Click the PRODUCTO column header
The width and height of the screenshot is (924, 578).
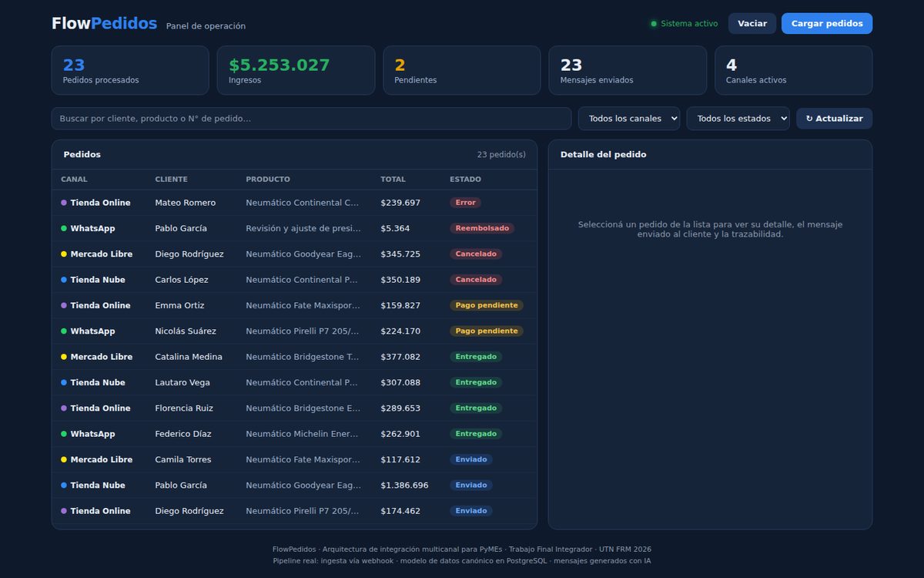click(268, 180)
